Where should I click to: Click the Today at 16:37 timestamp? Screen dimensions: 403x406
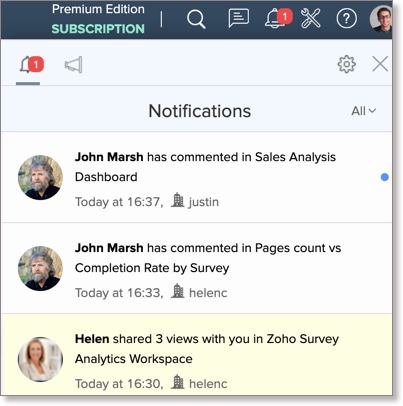[x=119, y=202]
